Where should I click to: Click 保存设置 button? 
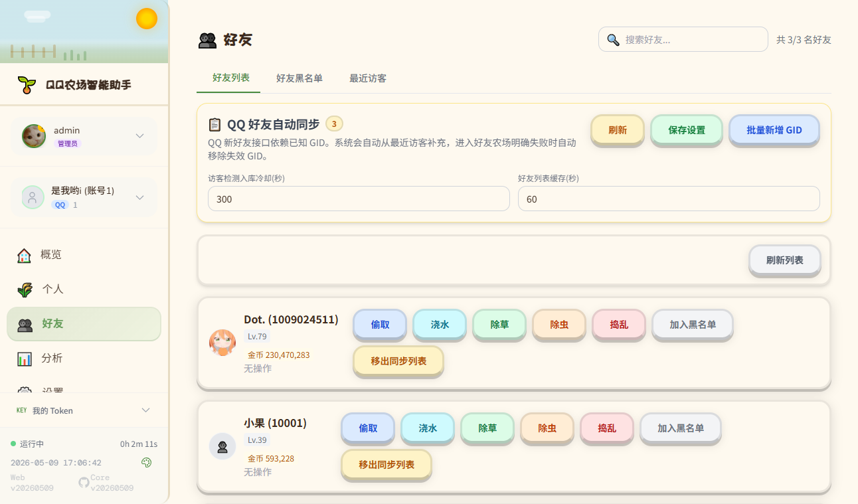[687, 130]
